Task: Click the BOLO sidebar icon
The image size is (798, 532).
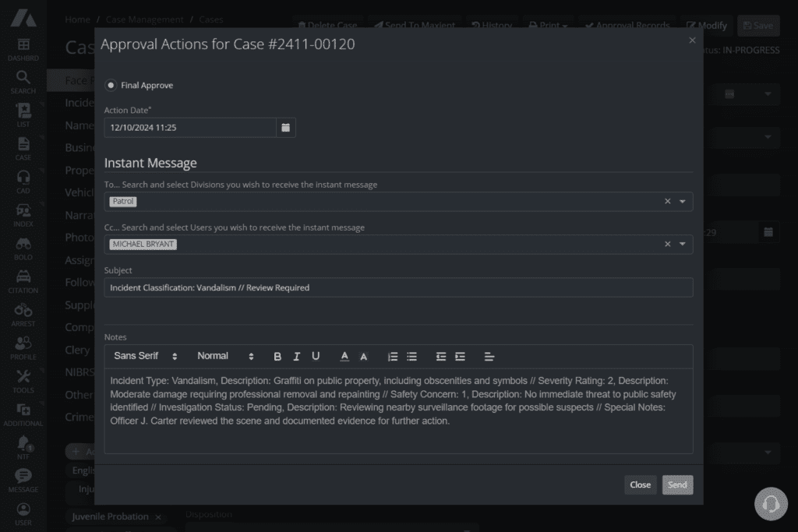Action: click(x=23, y=243)
